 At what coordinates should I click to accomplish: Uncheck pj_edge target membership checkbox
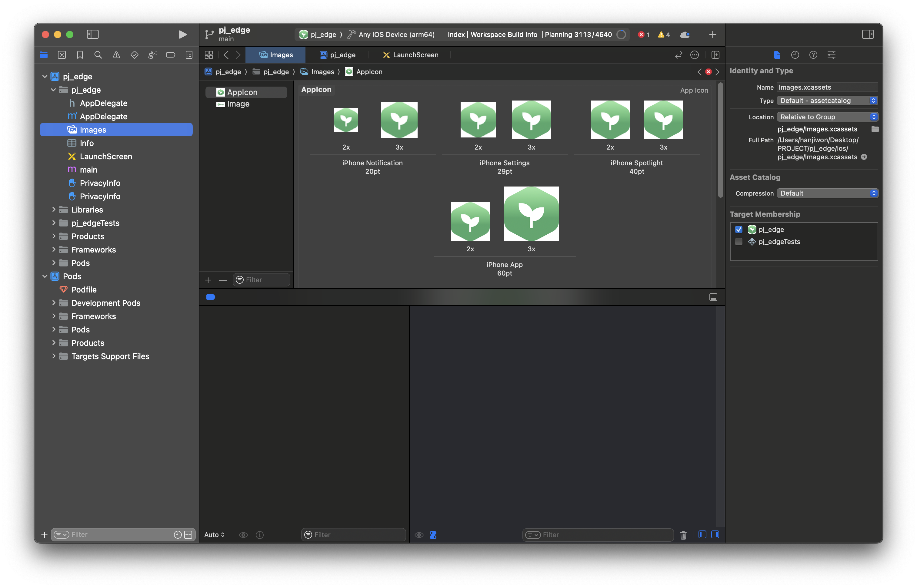[x=739, y=230]
